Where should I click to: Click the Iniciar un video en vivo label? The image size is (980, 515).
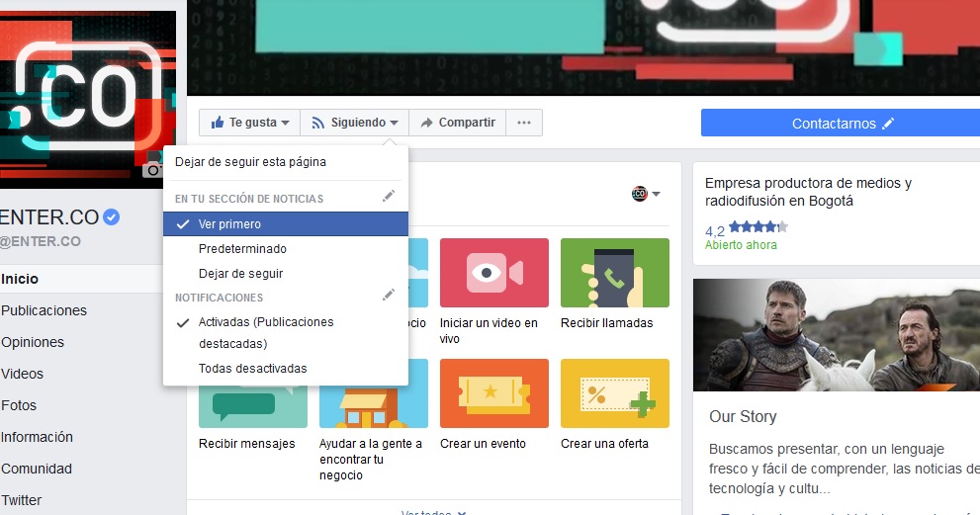pyautogui.click(x=489, y=330)
